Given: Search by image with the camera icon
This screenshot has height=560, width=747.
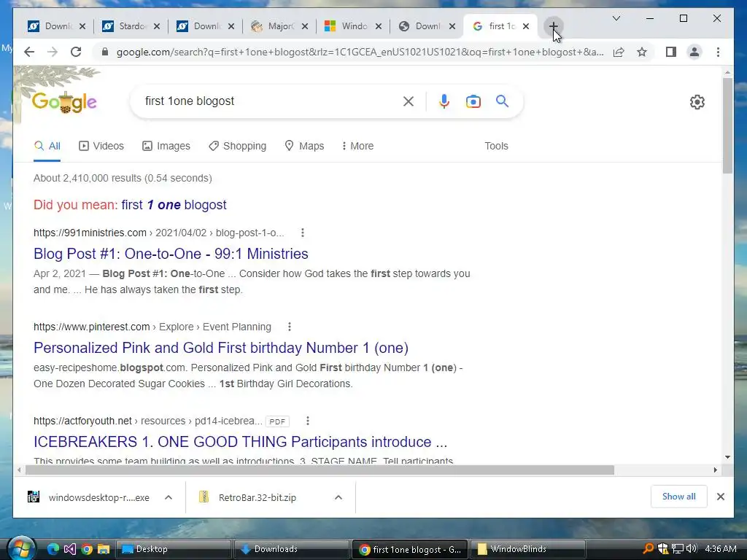Looking at the screenshot, I should point(473,101).
